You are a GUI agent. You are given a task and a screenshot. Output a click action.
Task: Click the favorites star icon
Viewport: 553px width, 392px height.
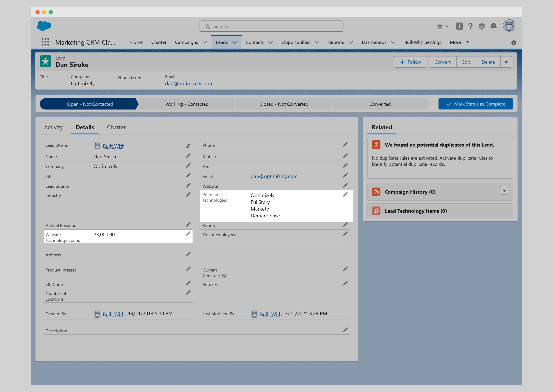(x=440, y=26)
